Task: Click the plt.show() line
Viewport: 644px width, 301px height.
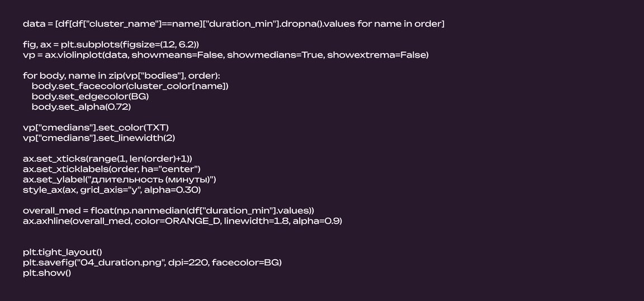Action: [47, 273]
